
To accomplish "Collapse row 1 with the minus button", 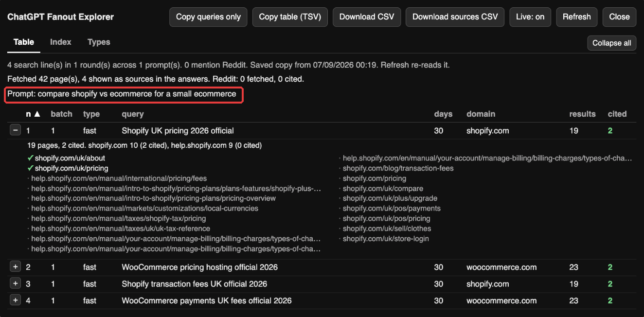I will tap(16, 130).
